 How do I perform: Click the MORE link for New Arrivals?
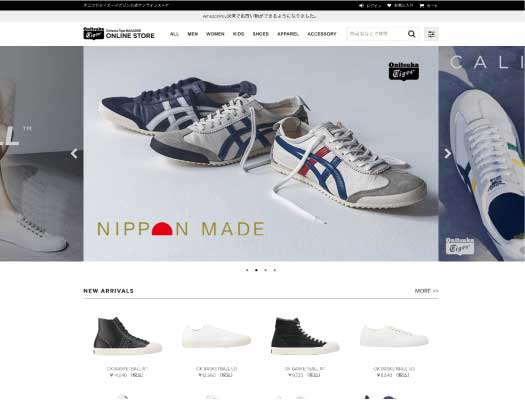427,291
